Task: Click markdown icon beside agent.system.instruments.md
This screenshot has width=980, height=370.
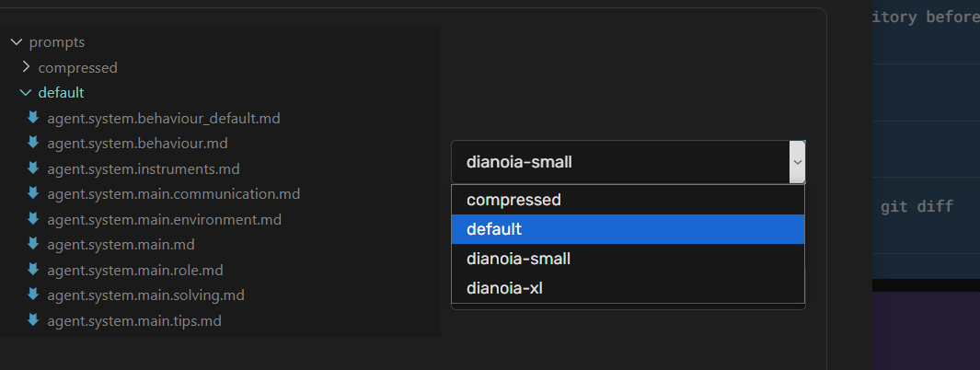Action: click(x=33, y=168)
